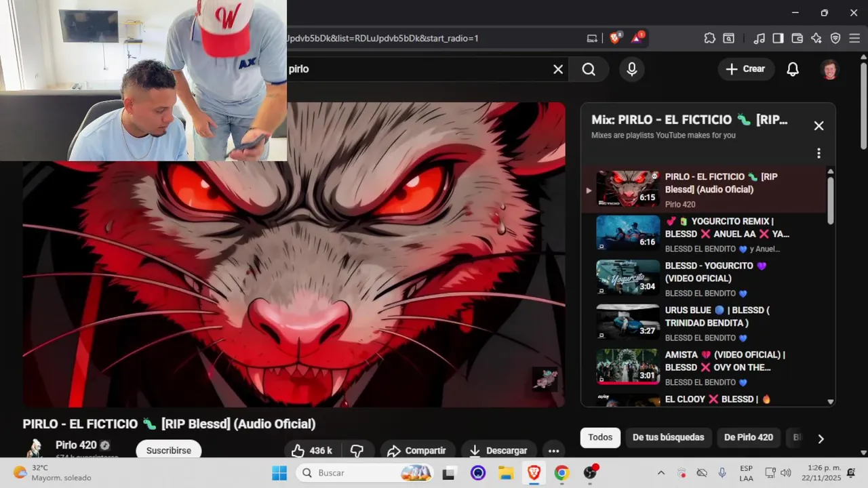Viewport: 868px width, 488px height.
Task: Open Google Chrome in the taskbar
Action: pyautogui.click(x=561, y=472)
